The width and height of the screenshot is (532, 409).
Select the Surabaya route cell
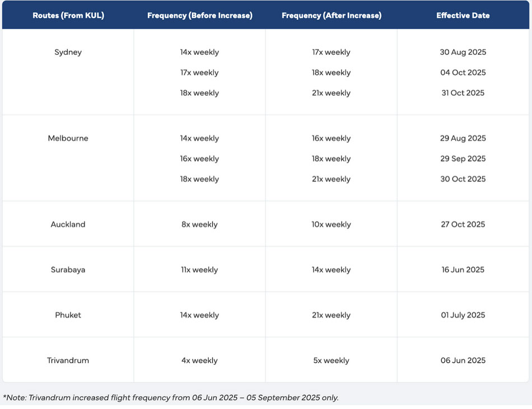pyautogui.click(x=68, y=270)
